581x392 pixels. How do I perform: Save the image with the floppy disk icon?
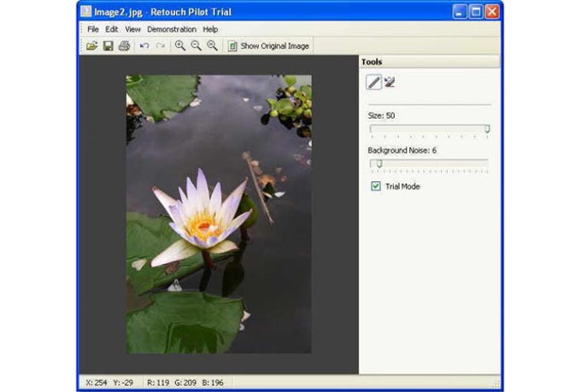tap(109, 46)
